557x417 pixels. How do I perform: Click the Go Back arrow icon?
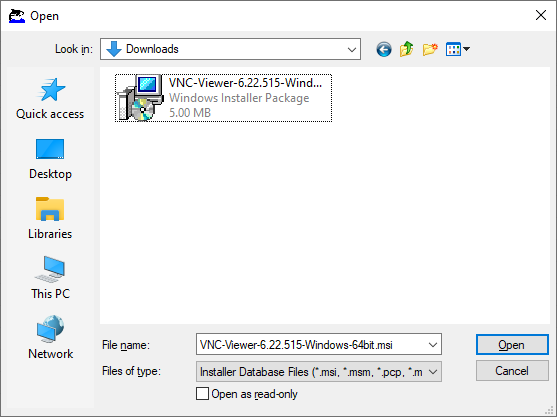384,49
